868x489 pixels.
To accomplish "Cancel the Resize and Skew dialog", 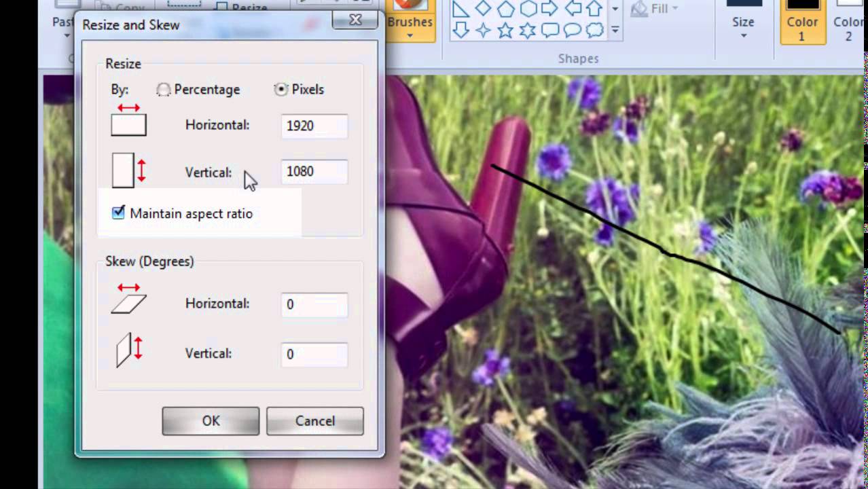I will coord(314,420).
